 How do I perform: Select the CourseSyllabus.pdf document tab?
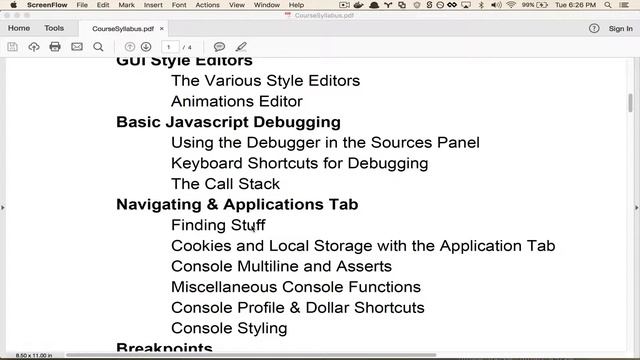coord(123,29)
